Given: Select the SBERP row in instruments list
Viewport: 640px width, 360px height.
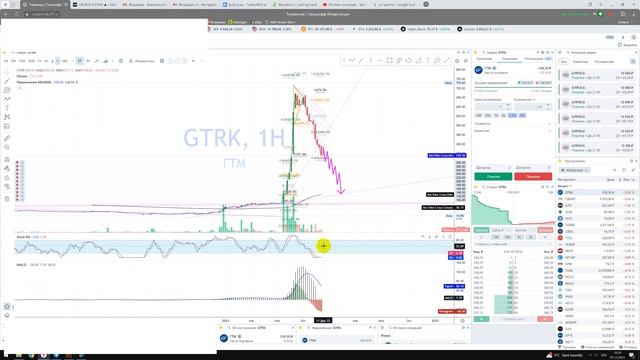Looking at the screenshot, I should (x=596, y=199).
